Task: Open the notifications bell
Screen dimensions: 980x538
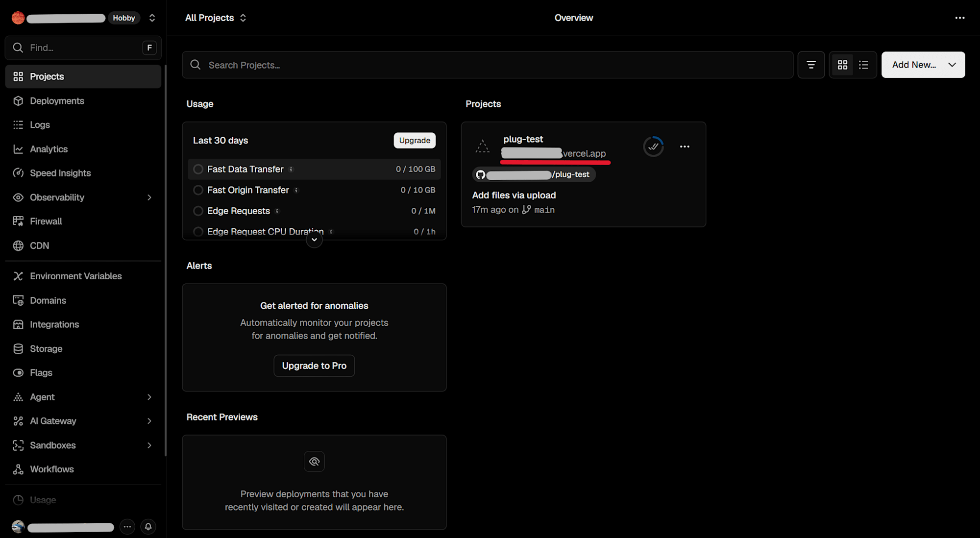Action: pos(148,526)
